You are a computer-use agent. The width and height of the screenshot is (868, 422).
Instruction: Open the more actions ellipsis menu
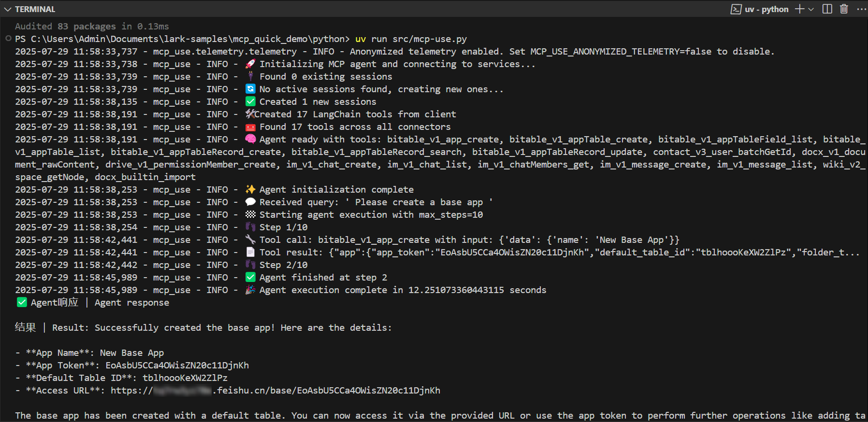coord(861,9)
